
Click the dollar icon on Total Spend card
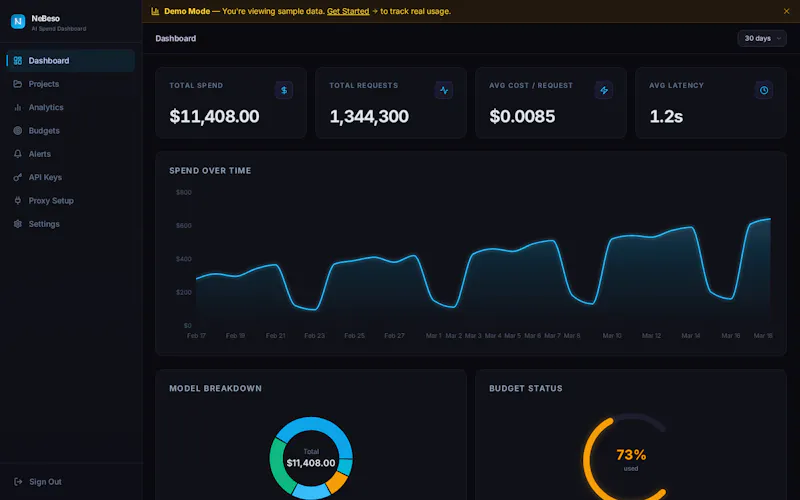[x=284, y=90]
